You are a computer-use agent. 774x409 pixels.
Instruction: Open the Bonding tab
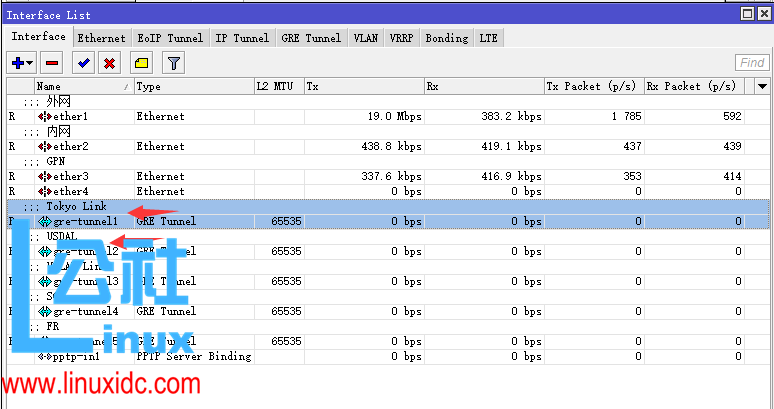[447, 38]
